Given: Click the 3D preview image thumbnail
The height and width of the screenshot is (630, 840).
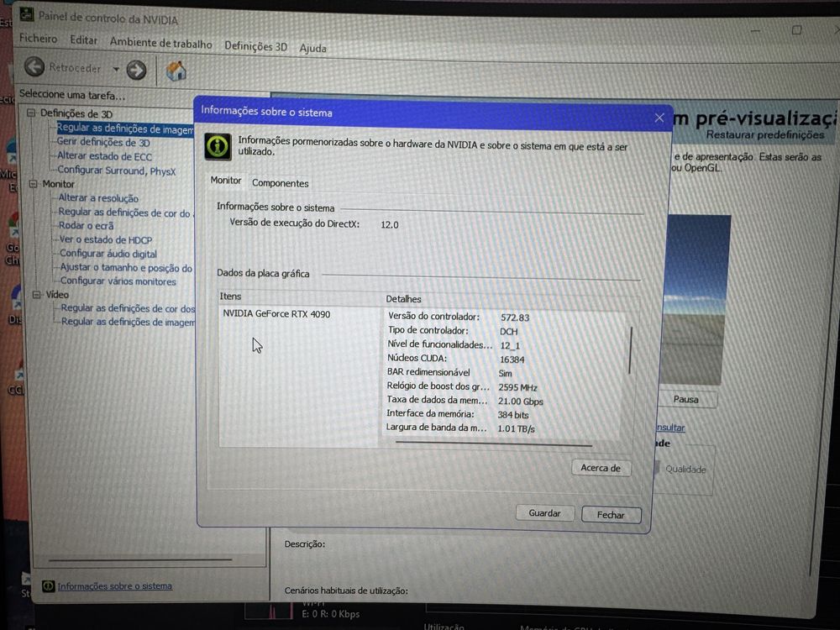Looking at the screenshot, I should (x=696, y=300).
